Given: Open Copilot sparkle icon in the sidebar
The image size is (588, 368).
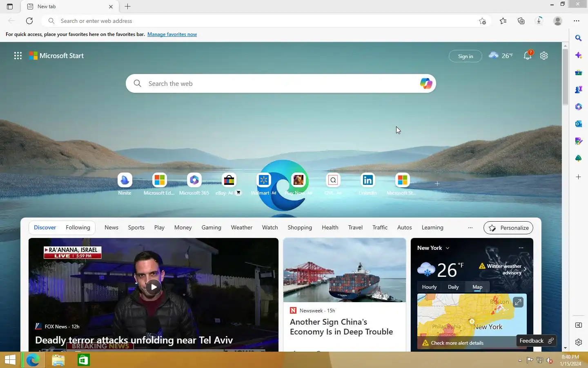Looking at the screenshot, I should tap(578, 55).
